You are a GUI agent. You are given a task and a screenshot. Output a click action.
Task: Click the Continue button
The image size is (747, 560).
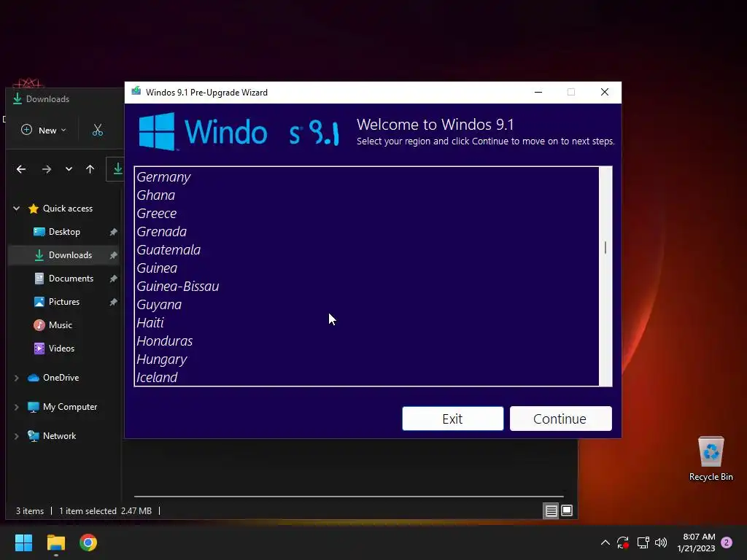[561, 419]
